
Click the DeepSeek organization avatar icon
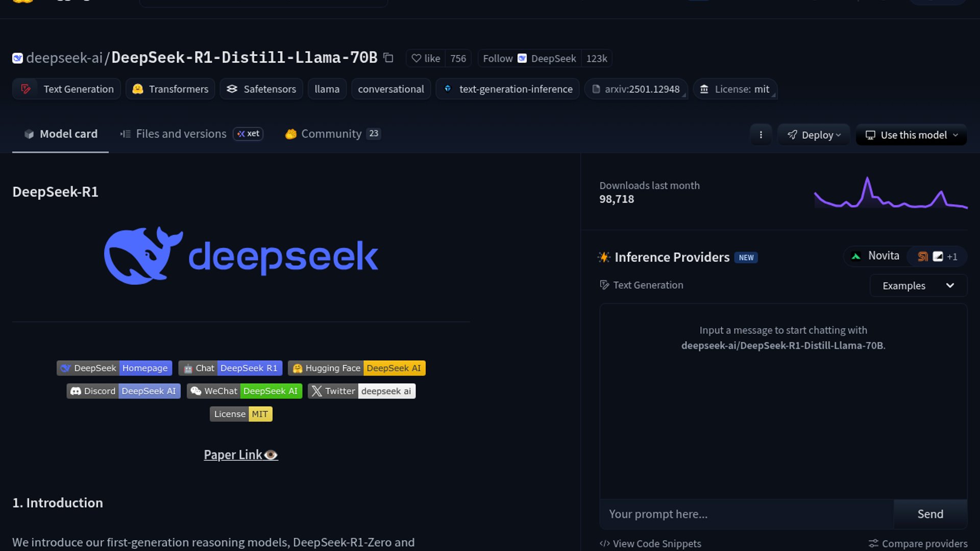click(x=17, y=58)
